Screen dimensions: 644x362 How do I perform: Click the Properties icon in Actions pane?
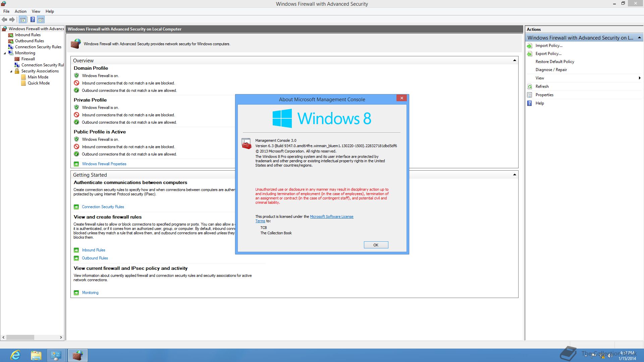click(530, 95)
